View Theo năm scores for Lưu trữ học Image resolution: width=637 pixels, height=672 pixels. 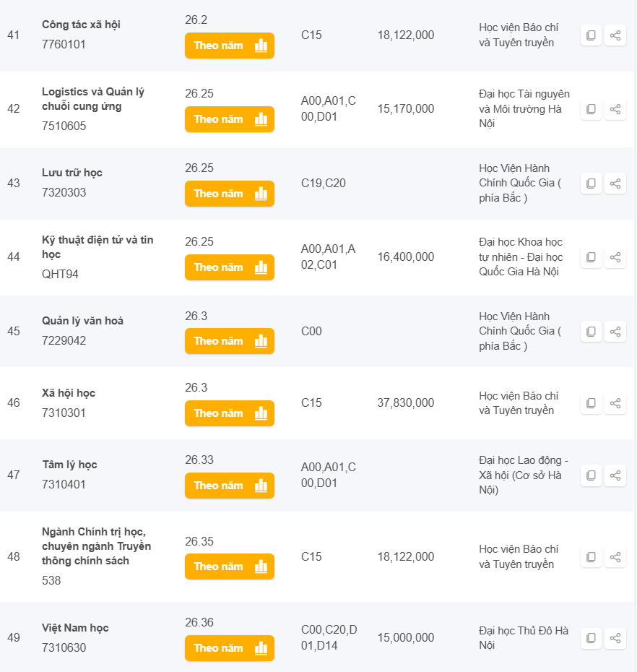(230, 194)
